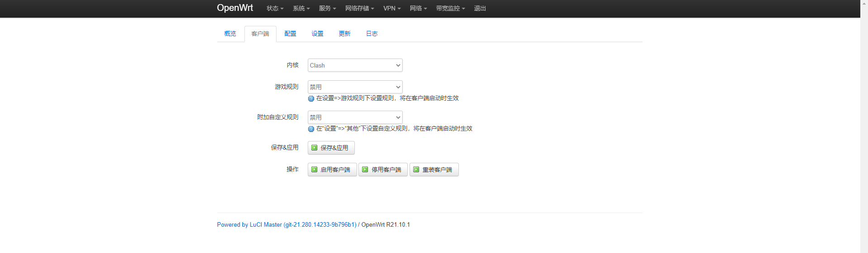Expand the 游戏规则 dropdown
The image size is (868, 253).
(355, 87)
